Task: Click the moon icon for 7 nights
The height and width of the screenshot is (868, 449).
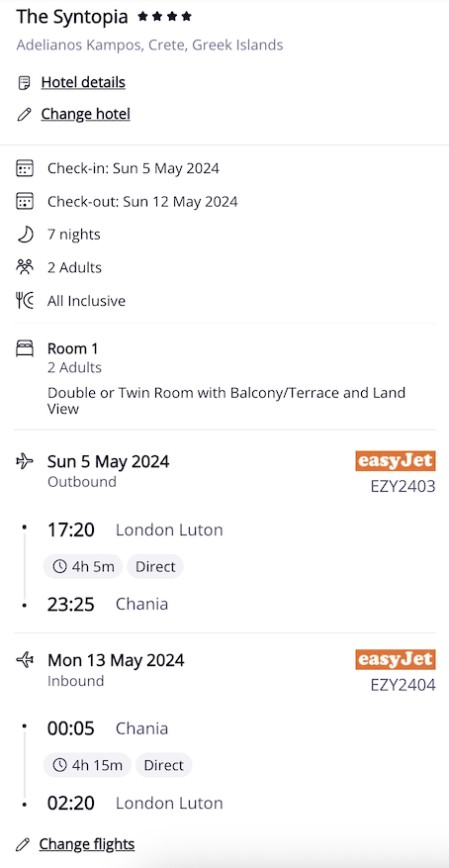Action: pos(25,235)
